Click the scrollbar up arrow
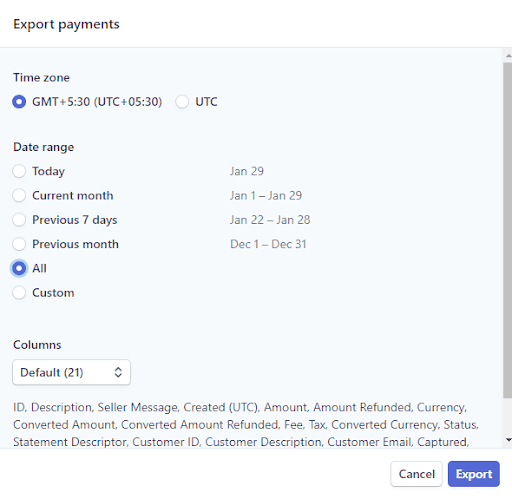Screen dimensions: 512x499 [508, 56]
